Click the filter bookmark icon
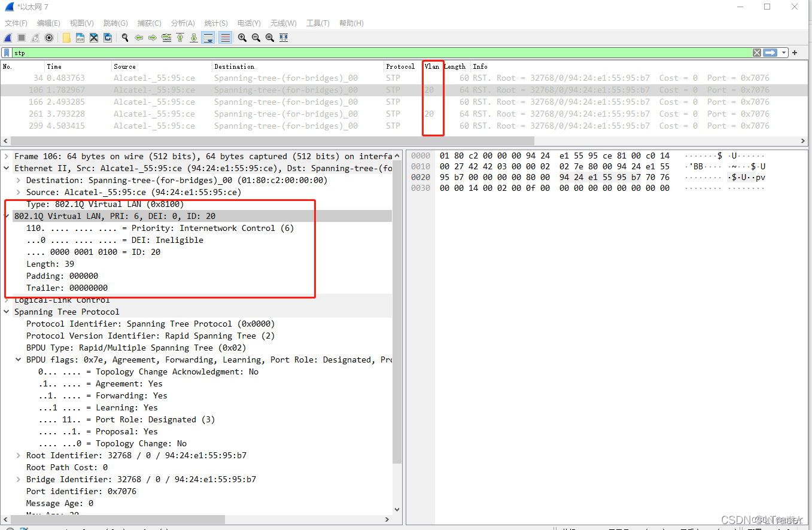Image resolution: width=812 pixels, height=530 pixels. click(x=8, y=53)
